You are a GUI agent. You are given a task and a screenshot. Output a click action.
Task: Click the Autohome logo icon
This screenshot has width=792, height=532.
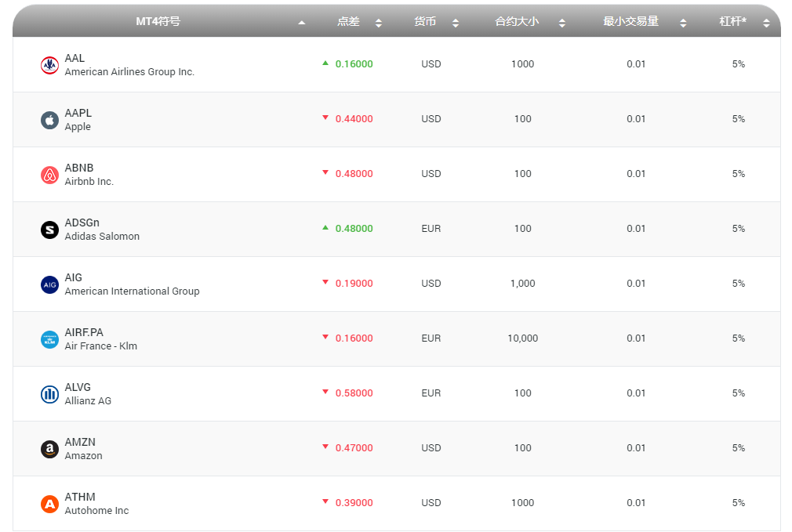[x=49, y=505]
